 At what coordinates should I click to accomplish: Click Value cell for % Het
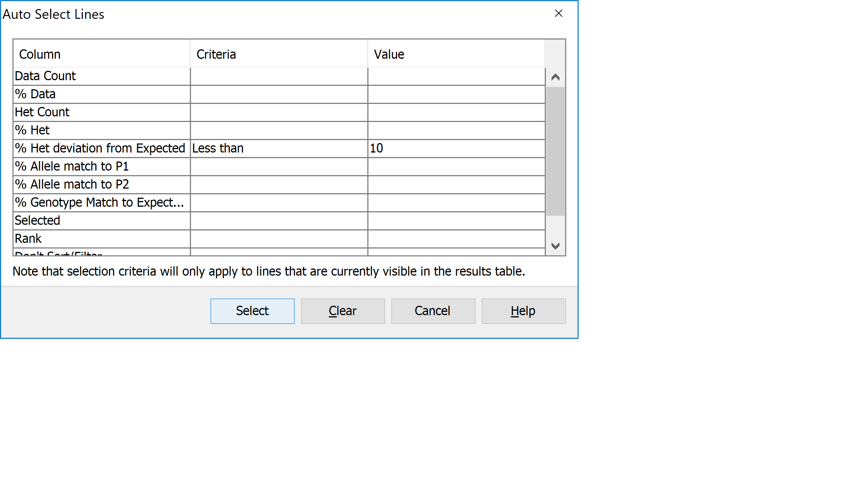tap(457, 131)
